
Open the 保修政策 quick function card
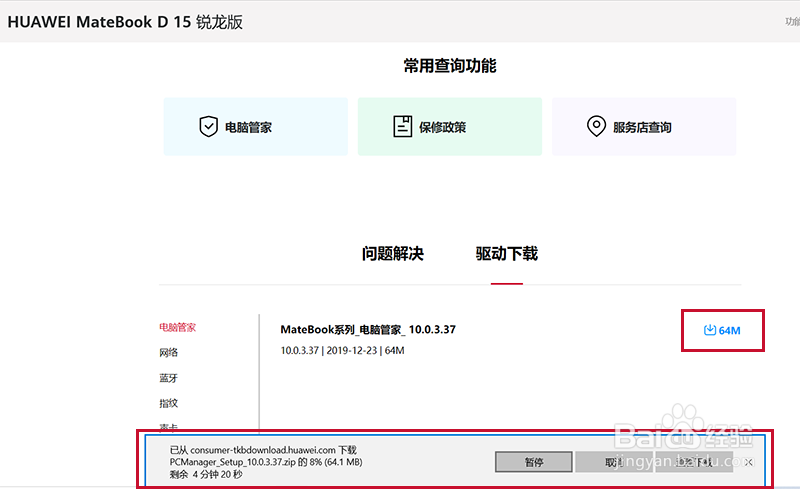point(449,127)
